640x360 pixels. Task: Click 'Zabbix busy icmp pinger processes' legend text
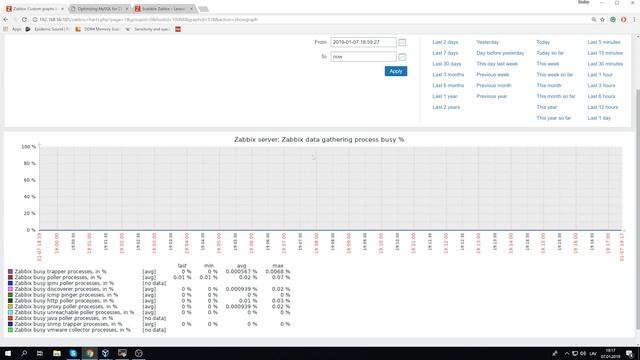pyautogui.click(x=66, y=295)
